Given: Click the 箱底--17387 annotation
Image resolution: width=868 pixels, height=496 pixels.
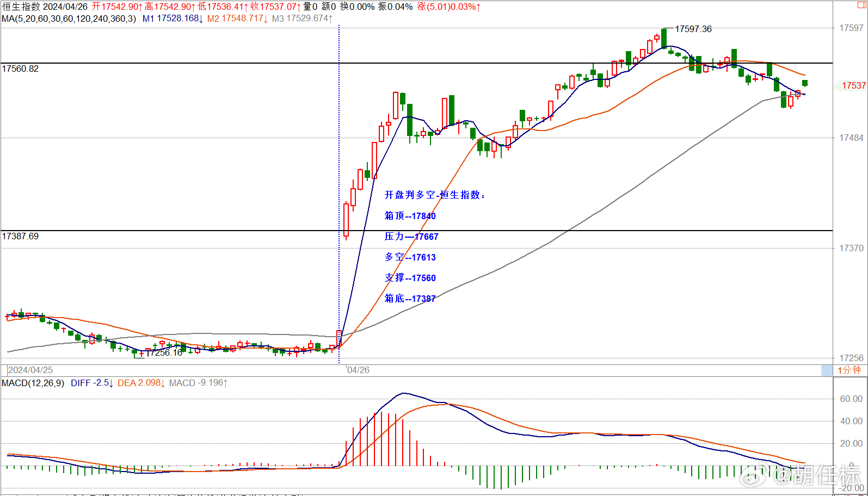Looking at the screenshot, I should [x=410, y=299].
